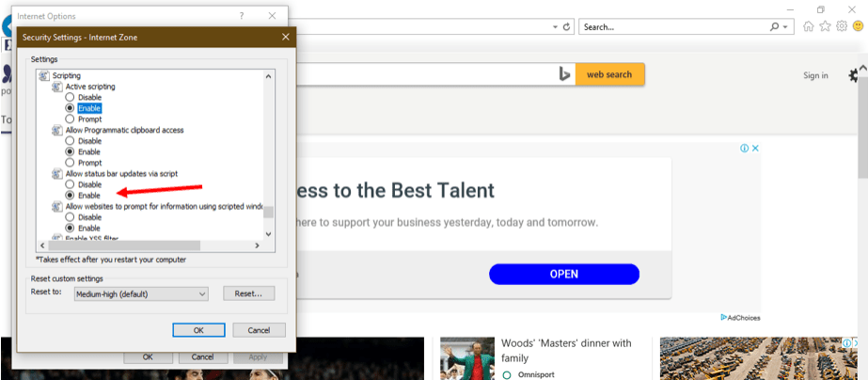The height and width of the screenshot is (380, 868).
Task: Click the settings list vertical scrollbar down arrow
Action: pos(268,234)
